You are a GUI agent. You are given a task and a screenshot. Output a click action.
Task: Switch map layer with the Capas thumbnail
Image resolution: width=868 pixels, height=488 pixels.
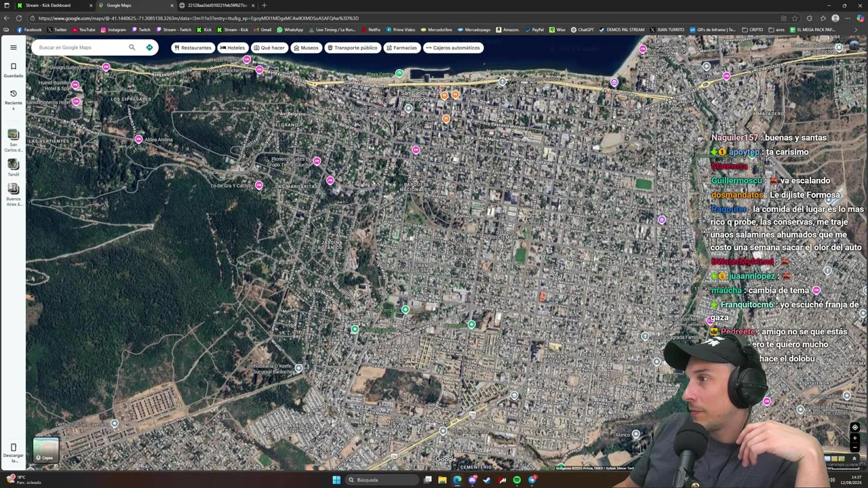(46, 450)
